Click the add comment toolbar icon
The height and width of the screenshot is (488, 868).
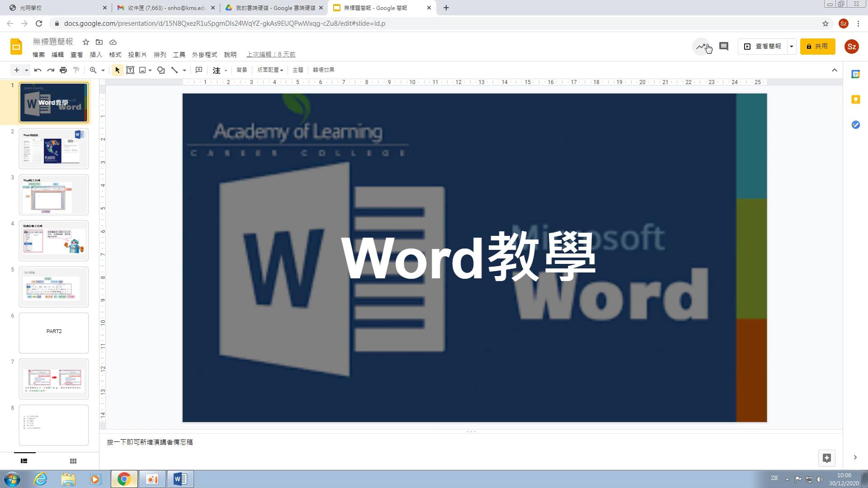199,70
